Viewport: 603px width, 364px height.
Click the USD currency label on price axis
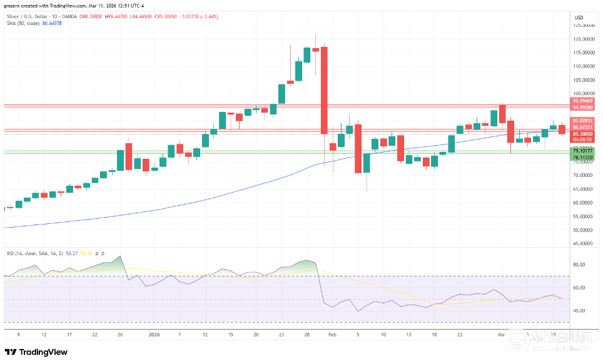click(x=579, y=17)
